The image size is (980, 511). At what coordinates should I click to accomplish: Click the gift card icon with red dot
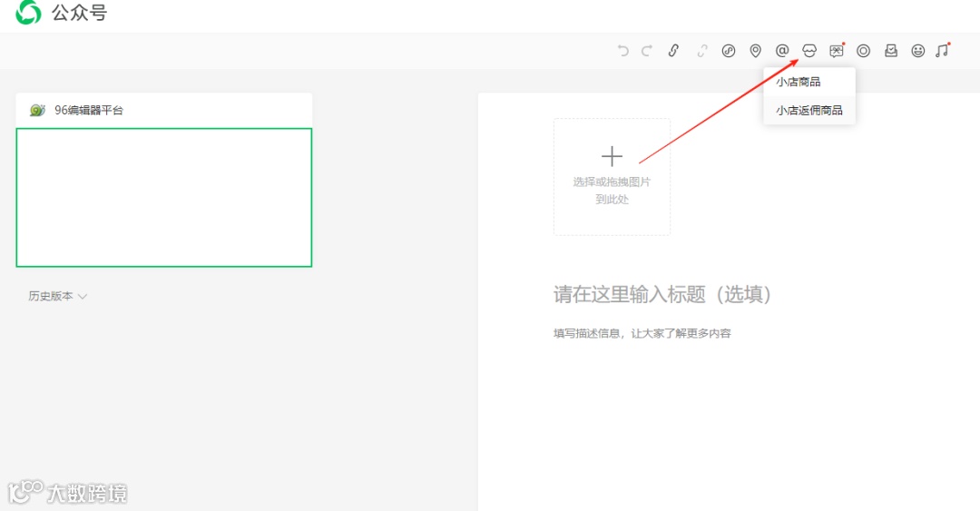coord(837,51)
